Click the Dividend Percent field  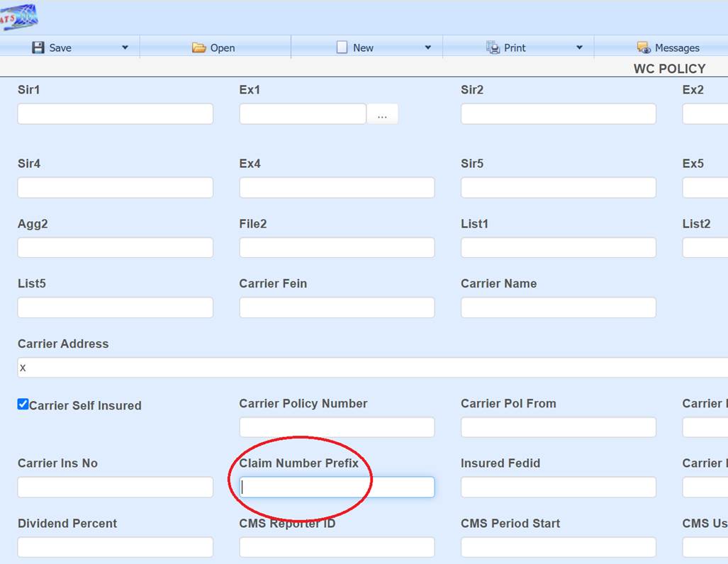[x=115, y=547]
